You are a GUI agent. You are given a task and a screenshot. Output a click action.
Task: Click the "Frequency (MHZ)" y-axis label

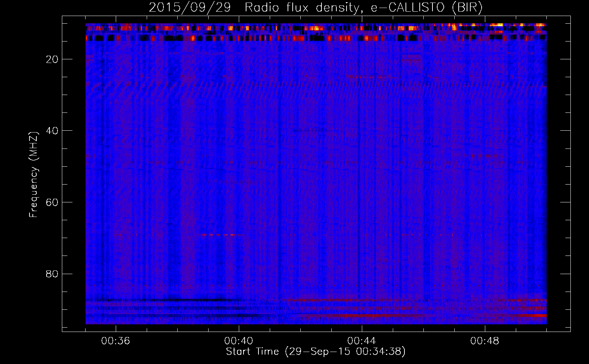[33, 175]
